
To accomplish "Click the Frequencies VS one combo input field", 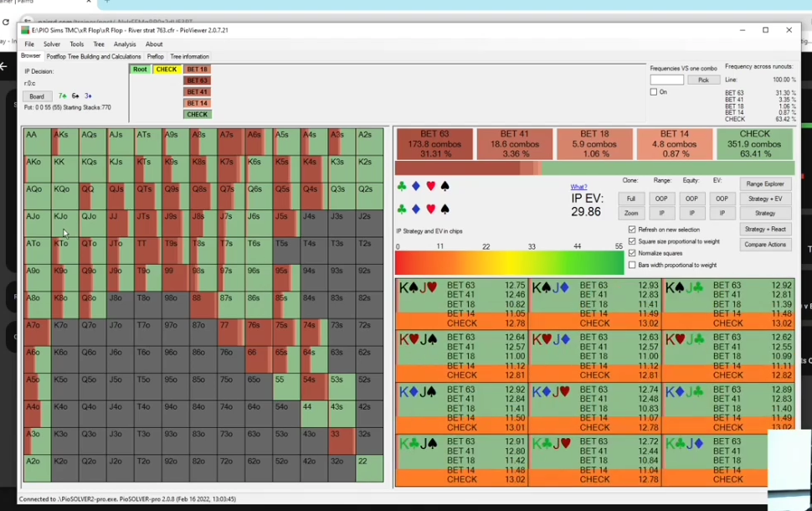I will [667, 80].
